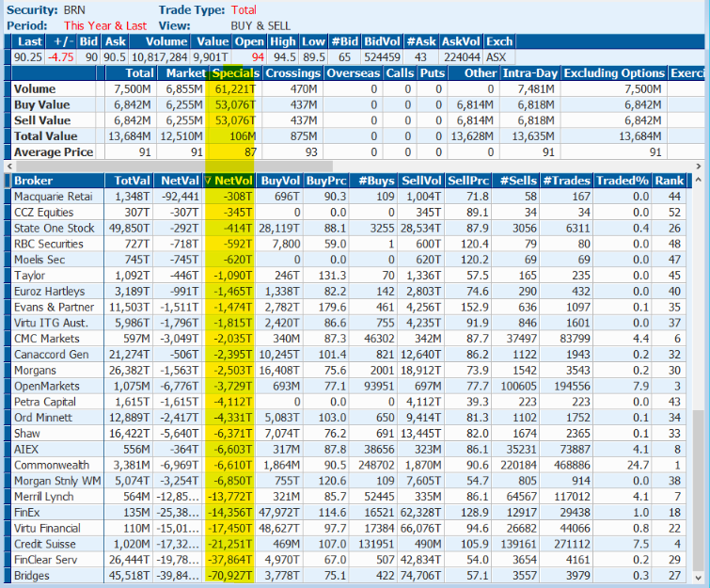Image resolution: width=710 pixels, height=588 pixels.
Task: Click the Broker column header
Action: pos(34,181)
